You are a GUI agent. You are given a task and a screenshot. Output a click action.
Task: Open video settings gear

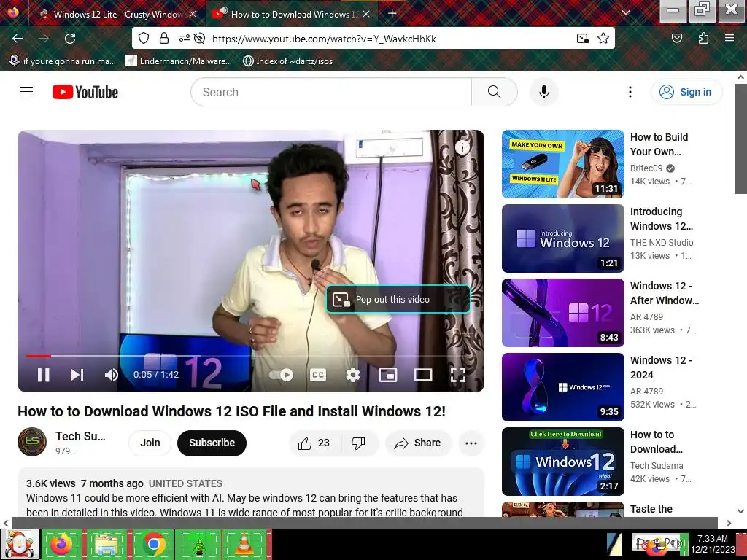353,375
